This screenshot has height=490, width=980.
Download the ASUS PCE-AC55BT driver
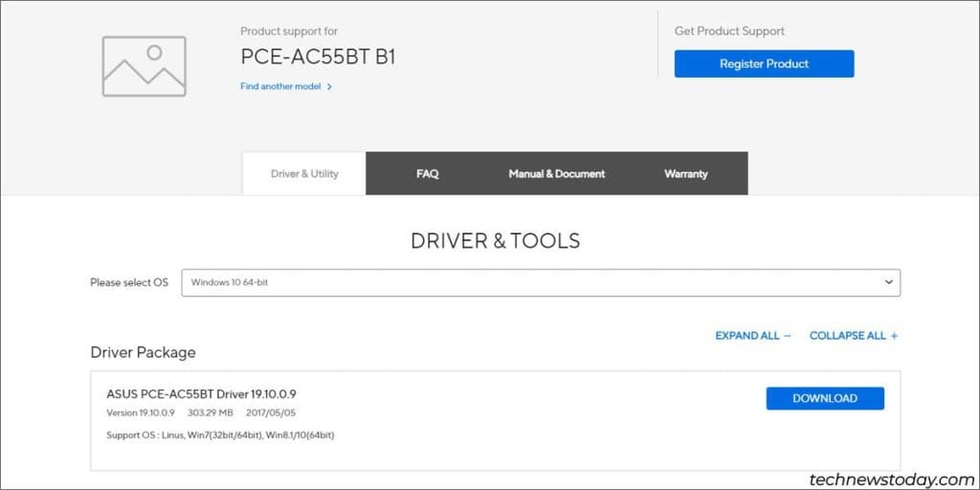(x=825, y=398)
